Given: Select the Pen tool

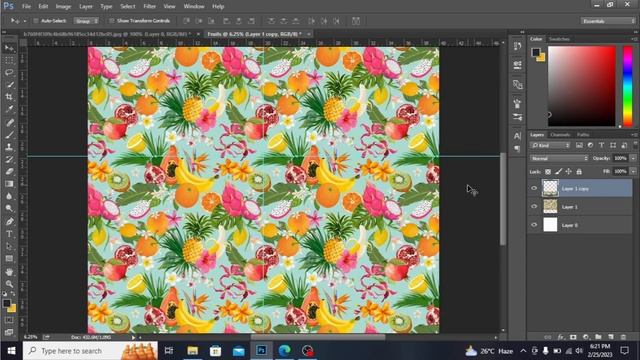Looking at the screenshot, I should (9, 222).
